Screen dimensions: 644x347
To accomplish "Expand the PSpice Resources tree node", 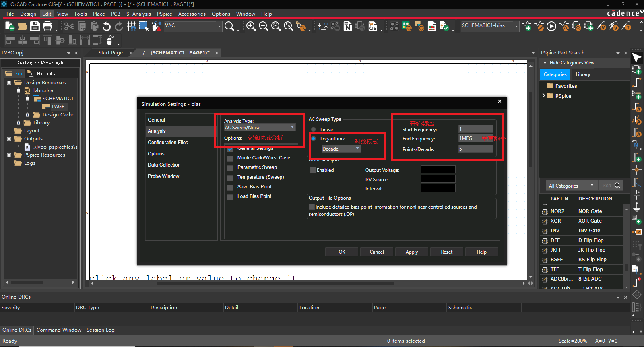I will point(9,155).
